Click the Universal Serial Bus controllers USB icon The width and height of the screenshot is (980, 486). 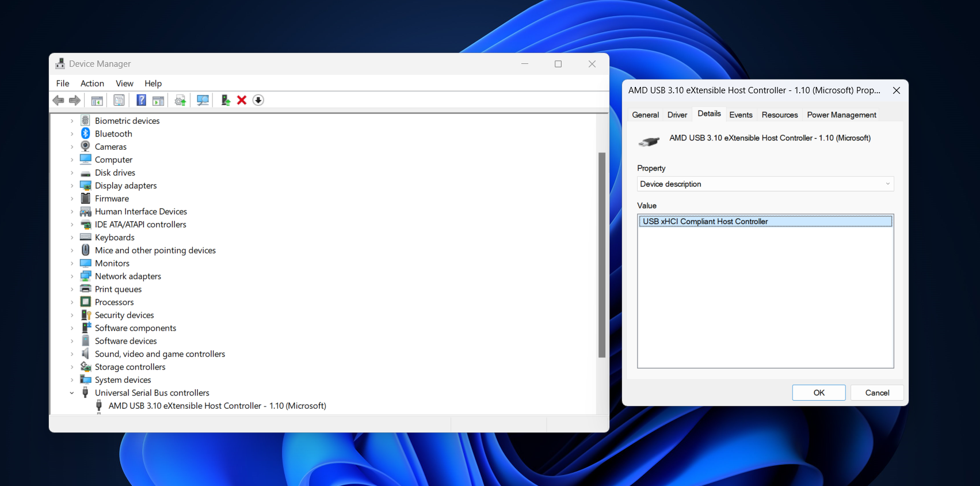tap(86, 393)
